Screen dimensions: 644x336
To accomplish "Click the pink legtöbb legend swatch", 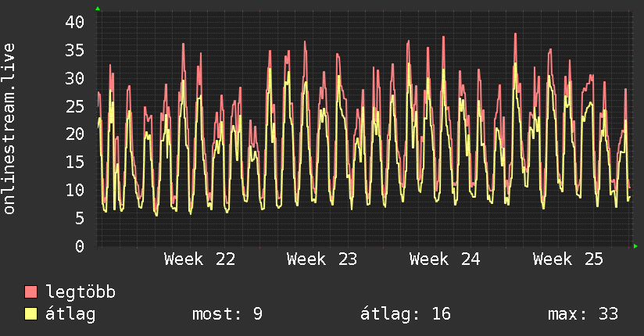I will click(30, 291).
